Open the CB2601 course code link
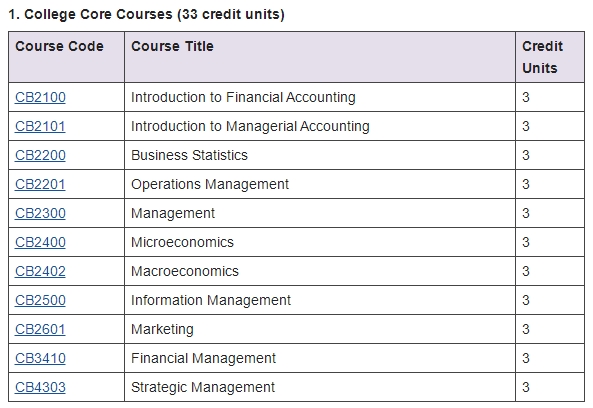 40,329
